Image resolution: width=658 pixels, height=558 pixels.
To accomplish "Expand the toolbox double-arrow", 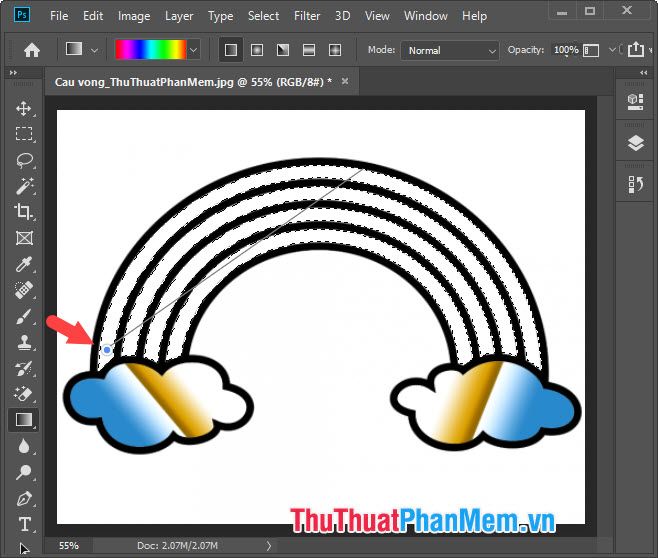I will click(13, 73).
